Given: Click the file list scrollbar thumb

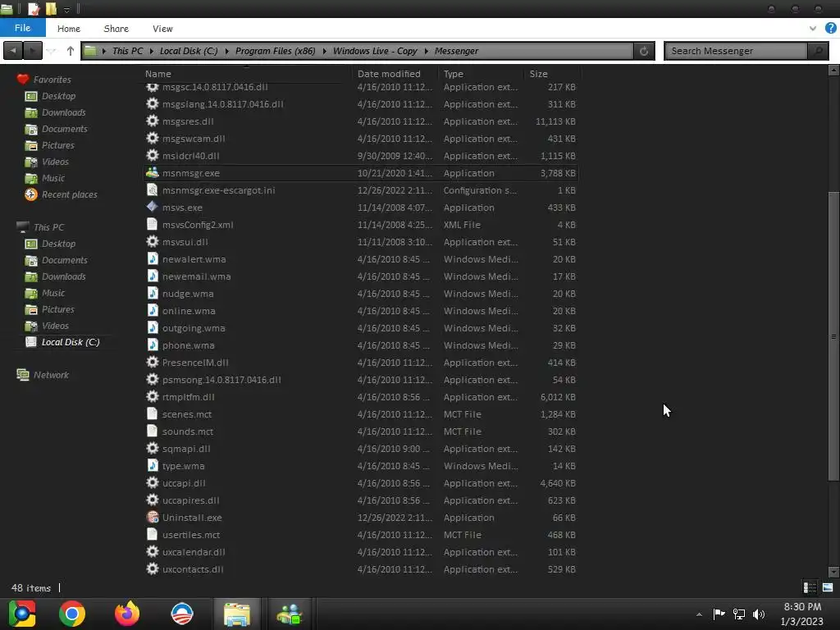Looking at the screenshot, I should [x=833, y=336].
